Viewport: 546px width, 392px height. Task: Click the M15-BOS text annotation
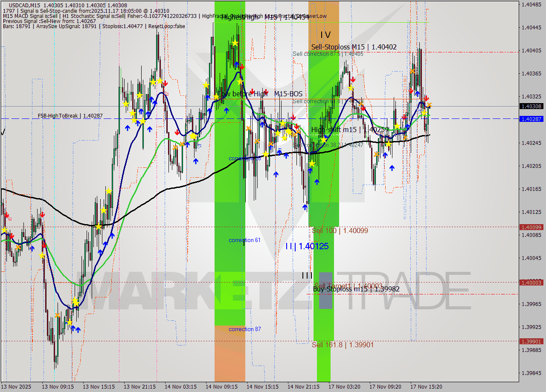click(288, 94)
